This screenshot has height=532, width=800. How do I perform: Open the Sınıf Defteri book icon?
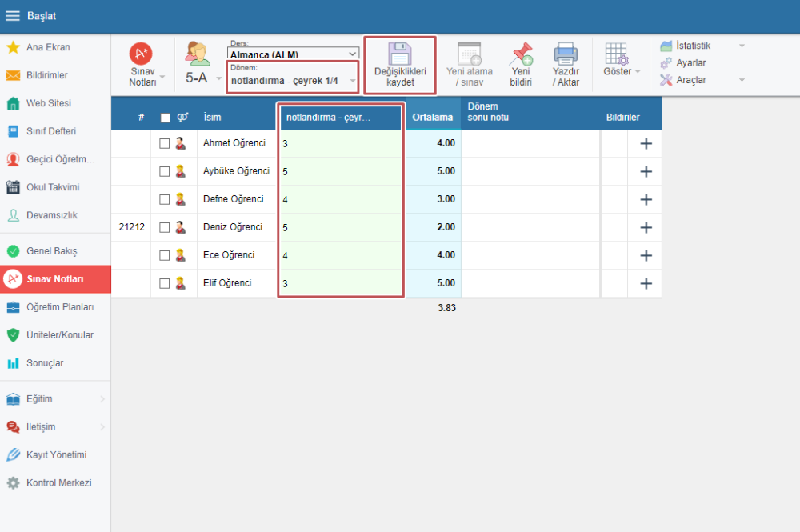pyautogui.click(x=14, y=131)
